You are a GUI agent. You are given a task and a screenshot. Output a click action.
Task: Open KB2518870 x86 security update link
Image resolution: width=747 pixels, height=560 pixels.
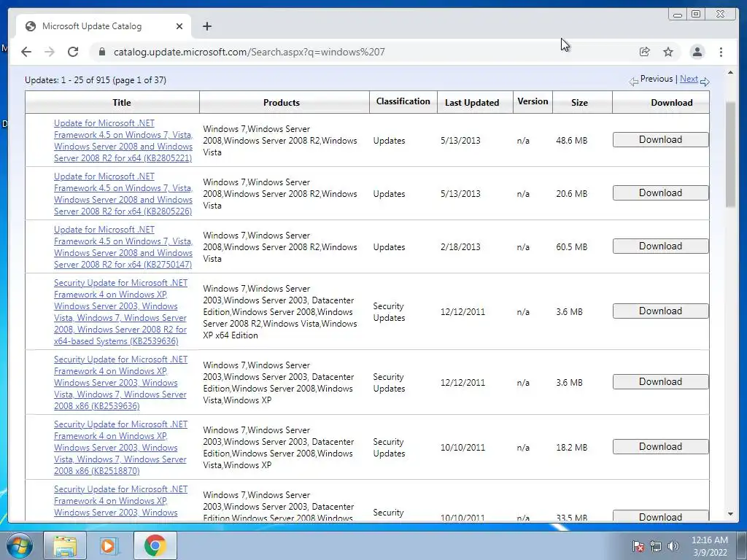point(120,447)
